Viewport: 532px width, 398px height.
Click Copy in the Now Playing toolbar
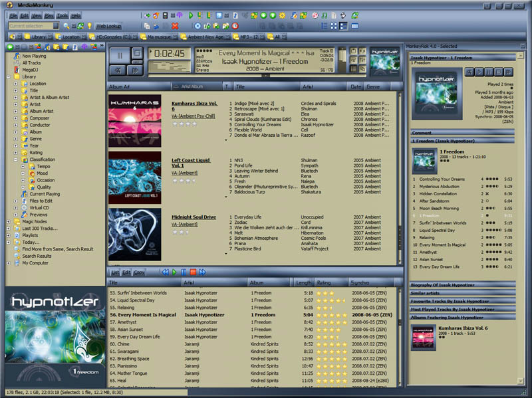point(139,272)
